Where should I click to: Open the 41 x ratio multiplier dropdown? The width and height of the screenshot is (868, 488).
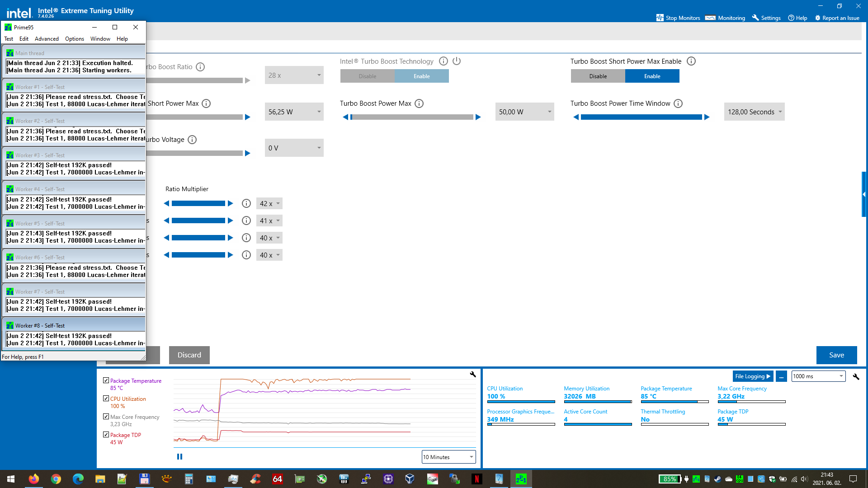coord(269,221)
